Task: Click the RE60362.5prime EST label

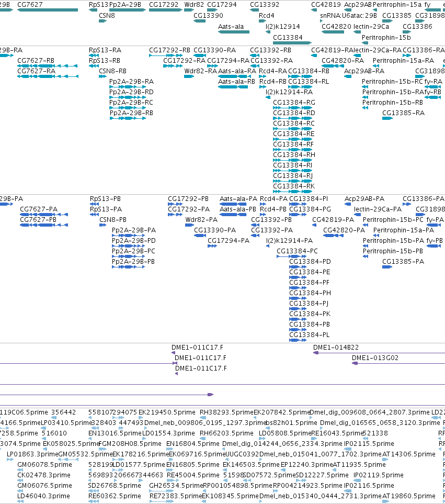Action: click(x=115, y=496)
